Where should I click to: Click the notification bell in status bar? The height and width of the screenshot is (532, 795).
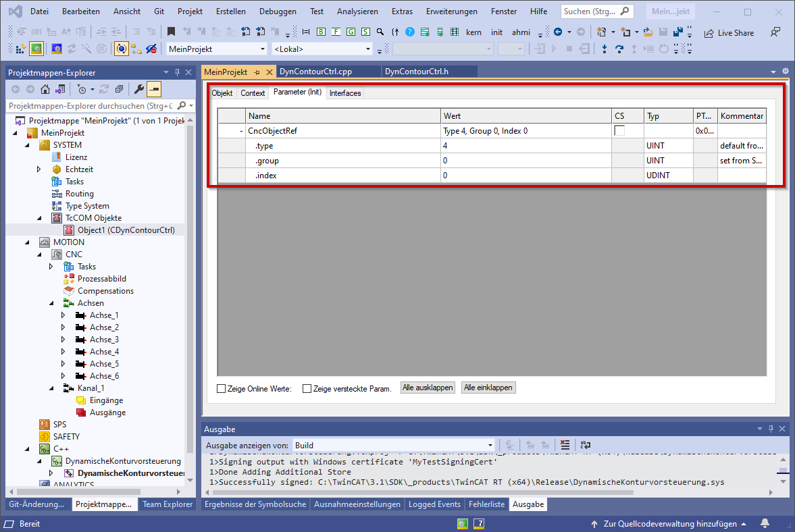coord(765,523)
